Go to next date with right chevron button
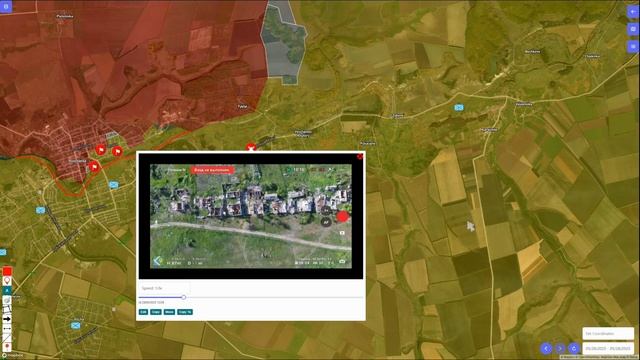The height and width of the screenshot is (360, 640). [560, 348]
